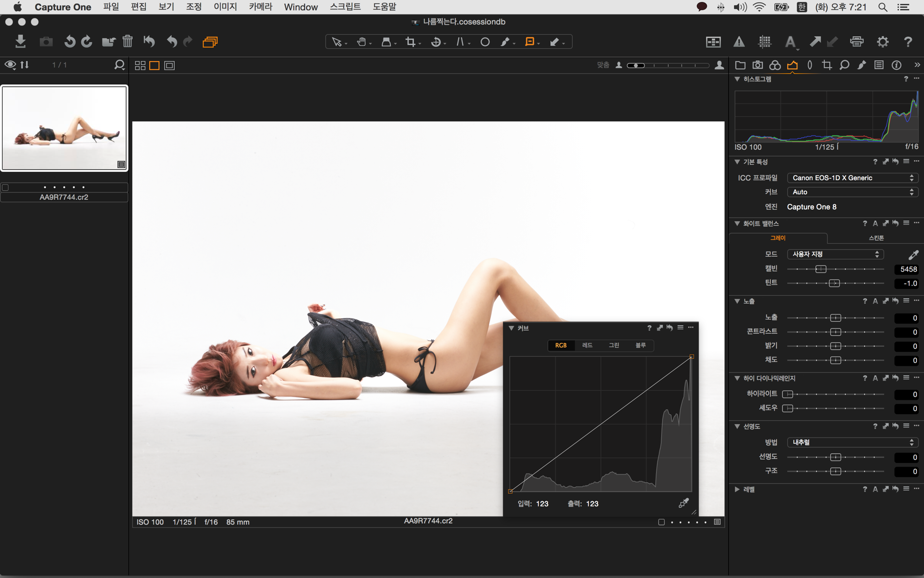Click the Import images icon
Screen dimensions: 924x578
click(20, 41)
